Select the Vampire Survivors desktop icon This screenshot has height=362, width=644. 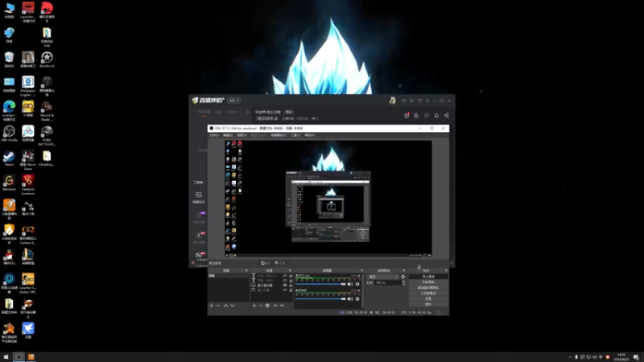28,184
